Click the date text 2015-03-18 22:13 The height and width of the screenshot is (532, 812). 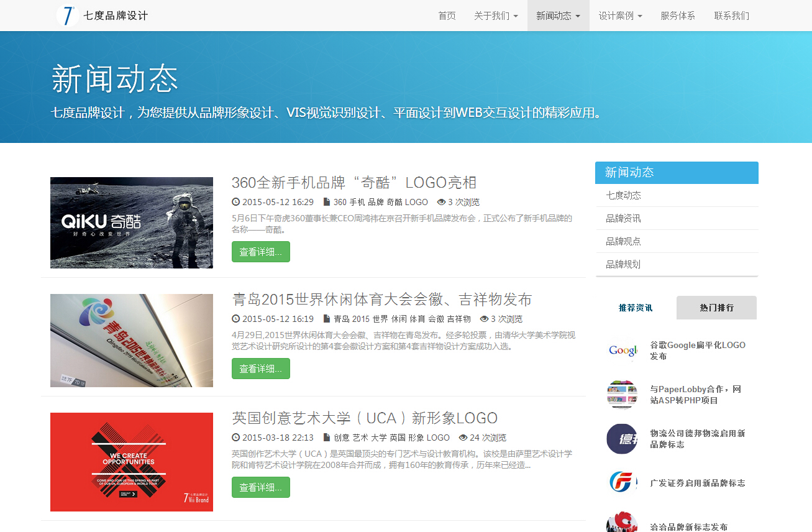point(278,438)
